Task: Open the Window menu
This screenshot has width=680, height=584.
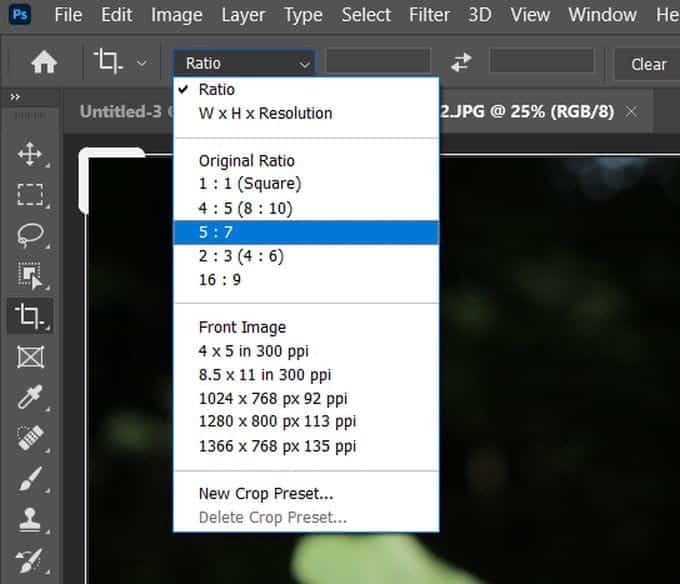Action: (x=602, y=15)
